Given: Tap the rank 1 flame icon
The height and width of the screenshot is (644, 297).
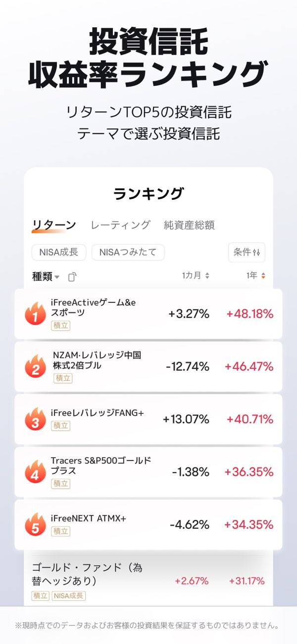Looking at the screenshot, I should pyautogui.click(x=35, y=313).
